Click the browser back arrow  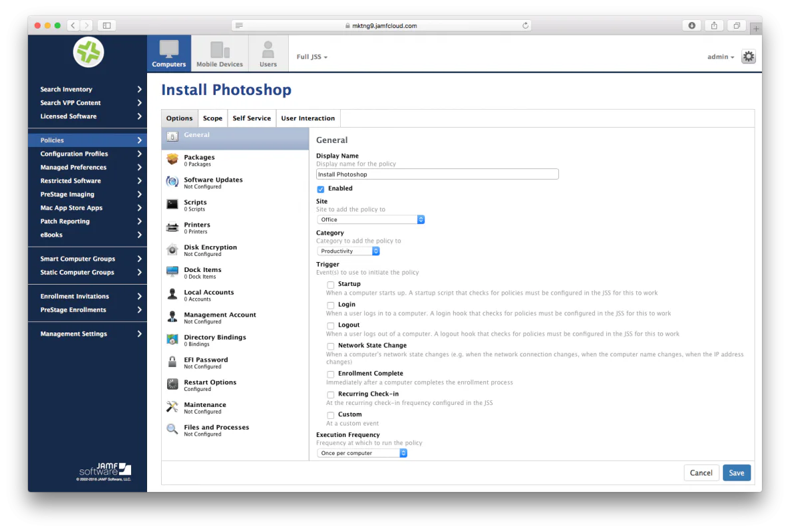(x=73, y=25)
